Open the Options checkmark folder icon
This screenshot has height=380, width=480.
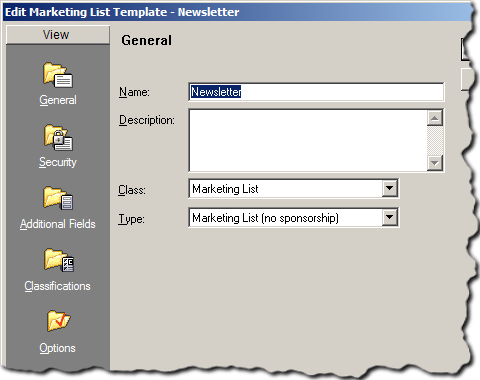click(58, 321)
